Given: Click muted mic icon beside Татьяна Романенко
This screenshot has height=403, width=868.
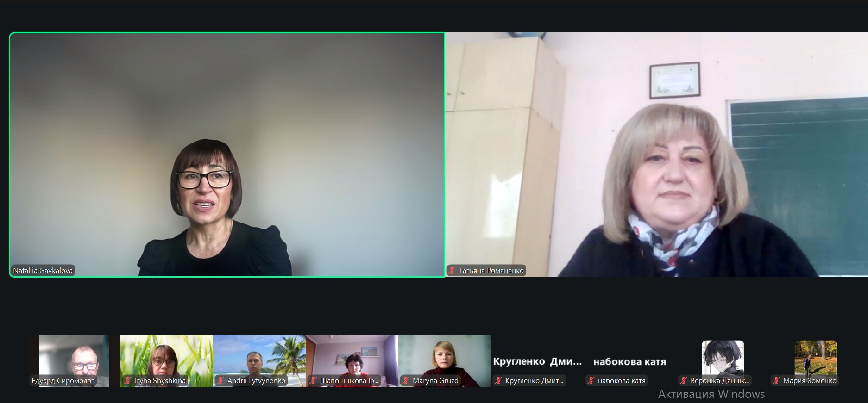Looking at the screenshot, I should point(452,271).
